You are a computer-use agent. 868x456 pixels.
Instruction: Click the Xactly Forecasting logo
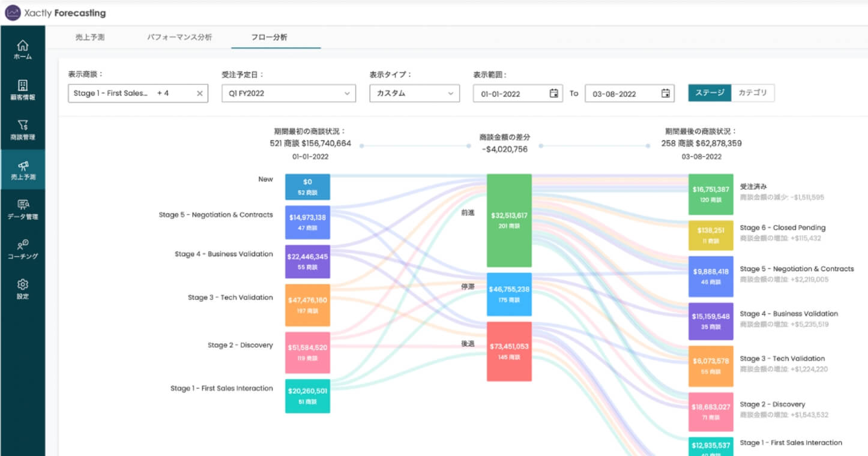tap(55, 13)
